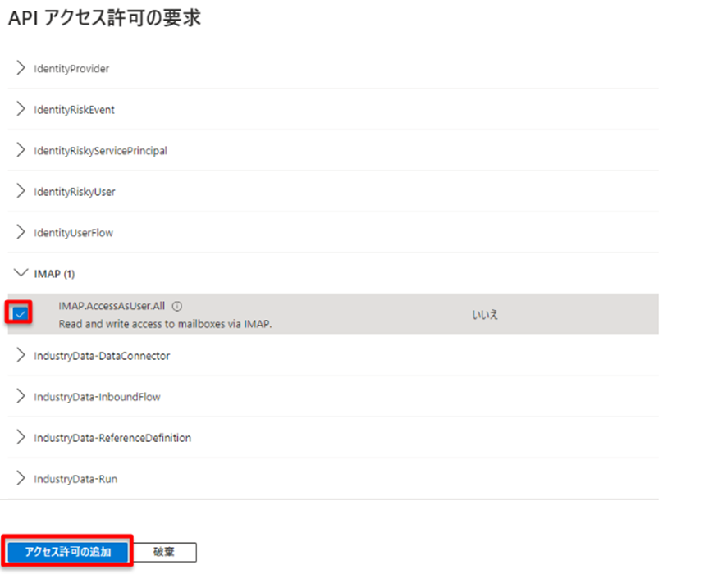Image resolution: width=727 pixels, height=588 pixels.
Task: Click the API アクセス許可の要求 heading
Action: (x=105, y=18)
